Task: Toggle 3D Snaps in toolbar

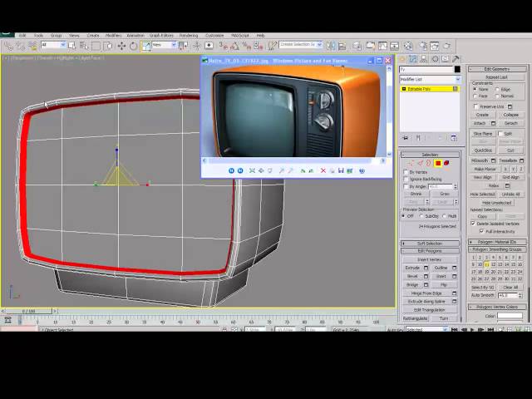Action: pyautogui.click(x=224, y=46)
